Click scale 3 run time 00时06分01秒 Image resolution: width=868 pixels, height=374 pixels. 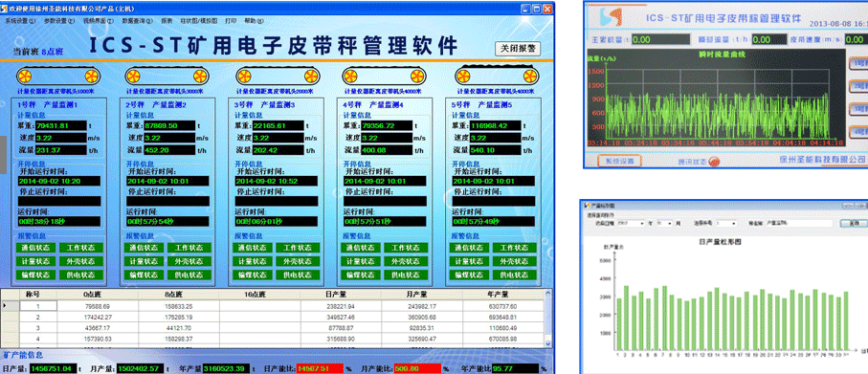tap(277, 221)
